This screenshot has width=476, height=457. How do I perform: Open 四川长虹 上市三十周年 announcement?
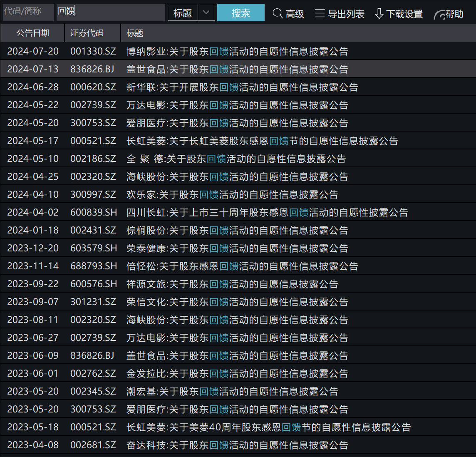267,213
